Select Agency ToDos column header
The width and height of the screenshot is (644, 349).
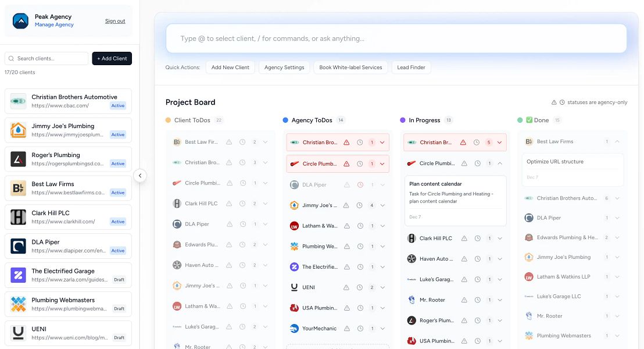coord(312,120)
